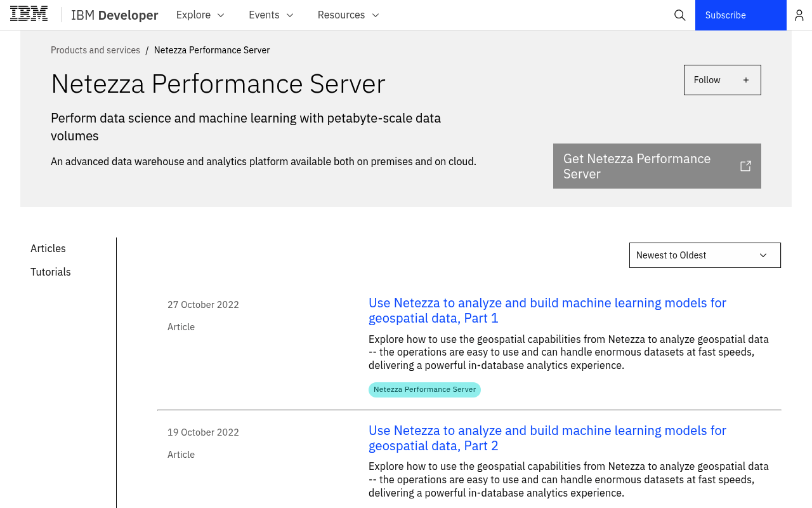Click the external link icon on Get Netezza
The image size is (812, 508).
(746, 166)
